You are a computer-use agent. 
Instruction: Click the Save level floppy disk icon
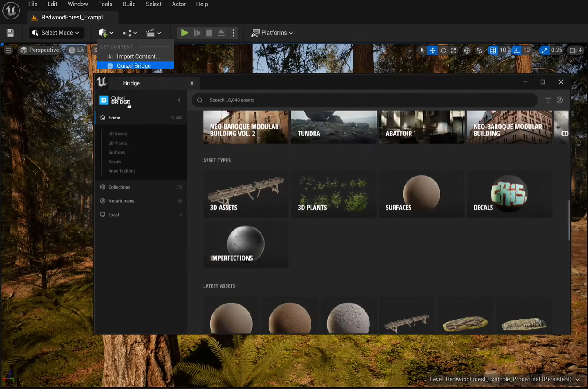click(10, 33)
